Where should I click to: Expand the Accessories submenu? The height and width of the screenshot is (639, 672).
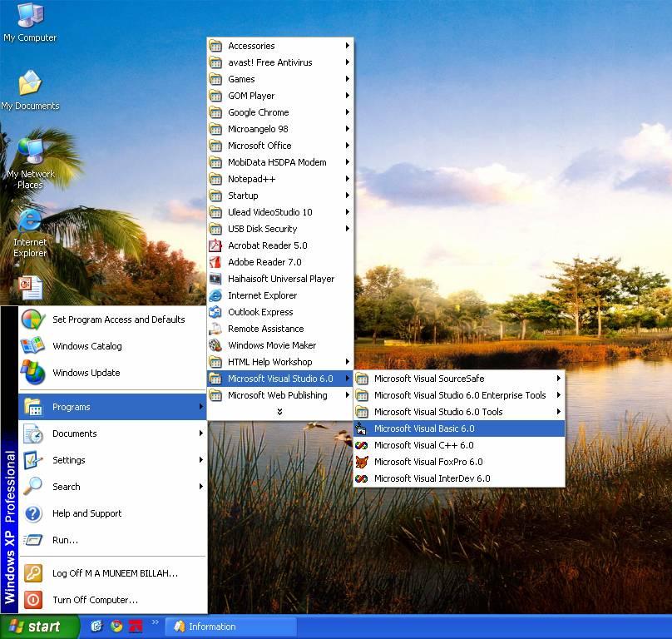(x=280, y=46)
